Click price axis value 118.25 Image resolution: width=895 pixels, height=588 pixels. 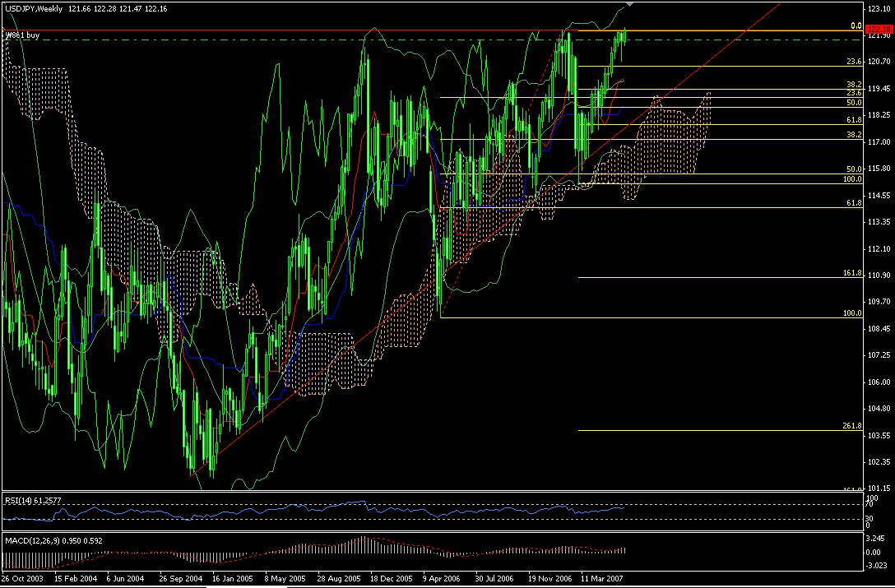click(878, 115)
